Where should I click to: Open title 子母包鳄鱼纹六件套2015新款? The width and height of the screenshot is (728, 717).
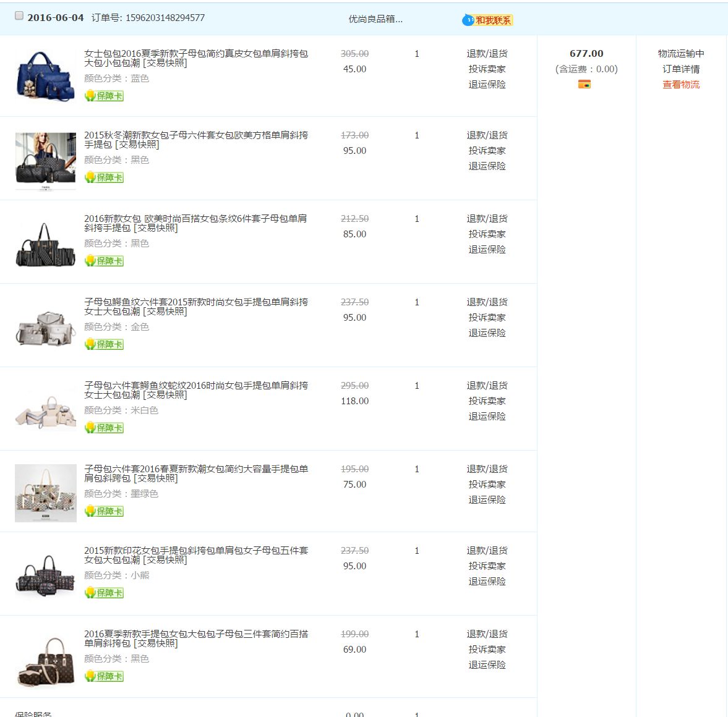196,307
